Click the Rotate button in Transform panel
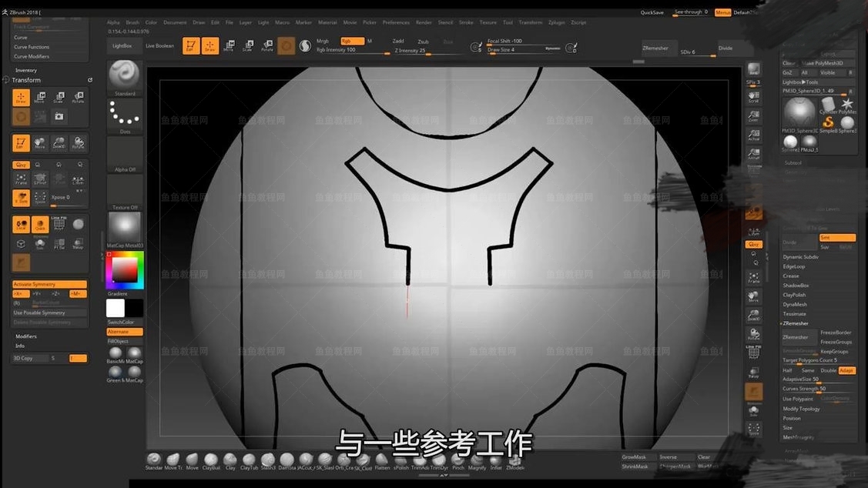Viewport: 868px width, 488px height. click(x=78, y=98)
